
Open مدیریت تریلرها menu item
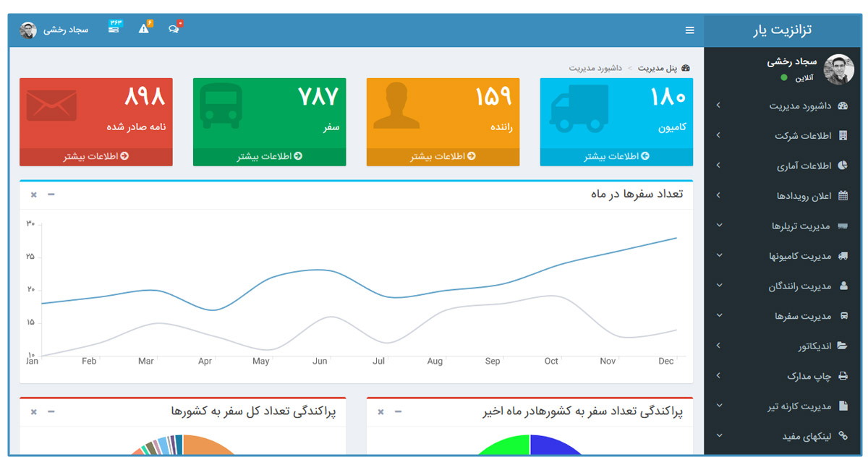click(x=801, y=226)
